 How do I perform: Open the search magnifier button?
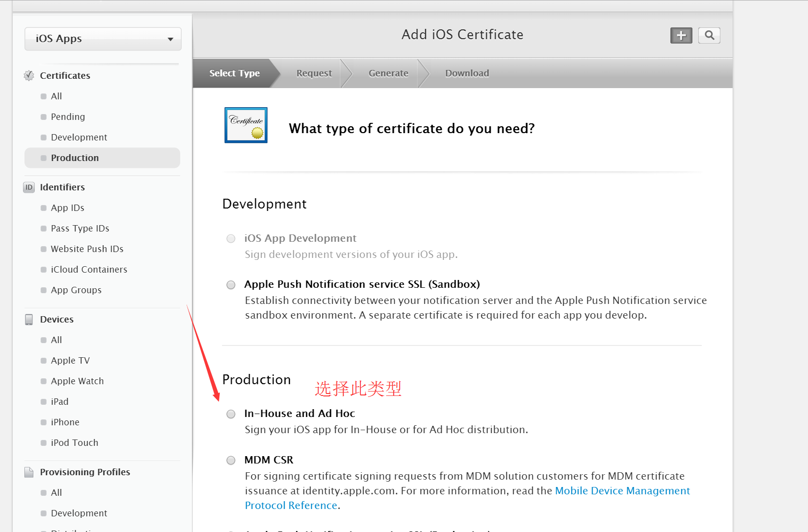point(709,35)
